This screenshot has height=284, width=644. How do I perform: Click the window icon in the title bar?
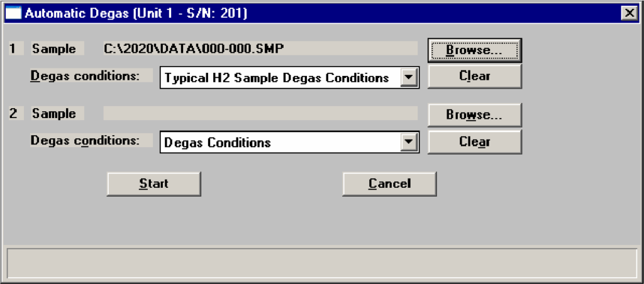tap(13, 13)
